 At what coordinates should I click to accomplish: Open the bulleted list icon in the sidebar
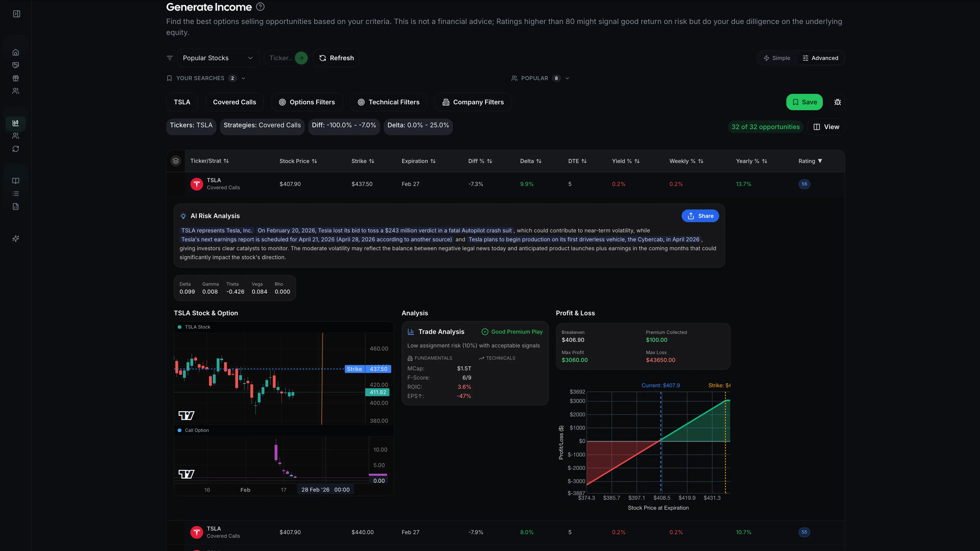16,194
